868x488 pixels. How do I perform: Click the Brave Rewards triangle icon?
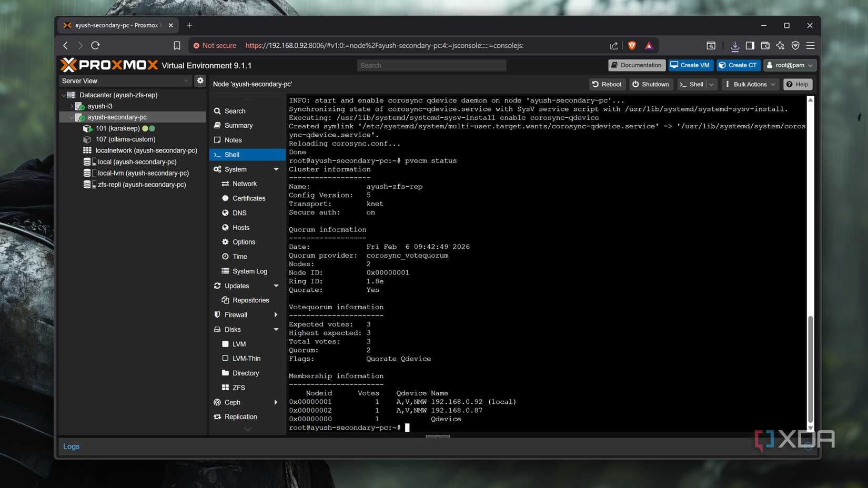coord(649,45)
